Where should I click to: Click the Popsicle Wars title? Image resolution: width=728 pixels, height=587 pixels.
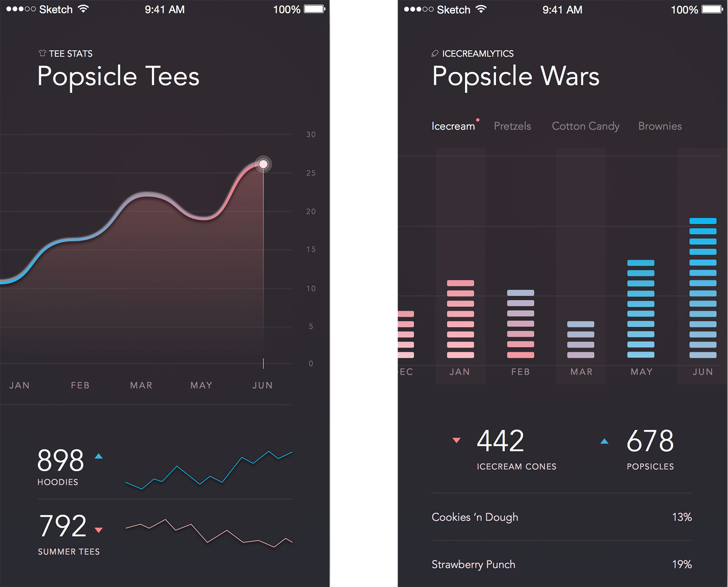pyautogui.click(x=515, y=76)
